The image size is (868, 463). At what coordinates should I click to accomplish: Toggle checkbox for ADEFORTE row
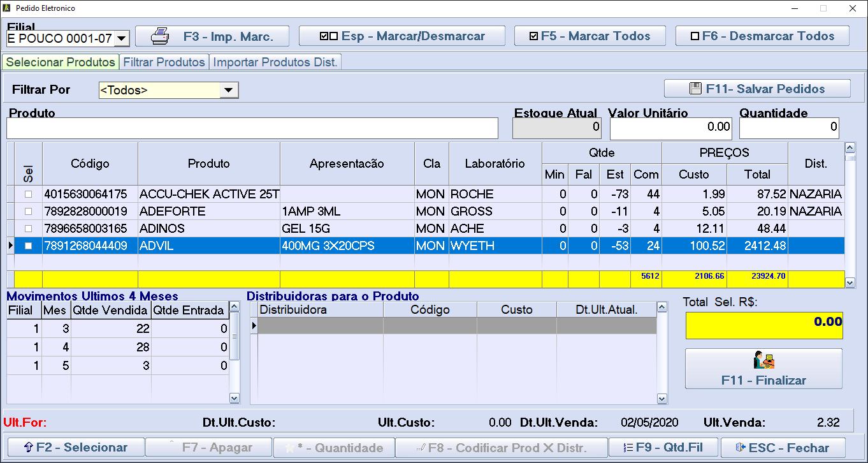point(27,211)
